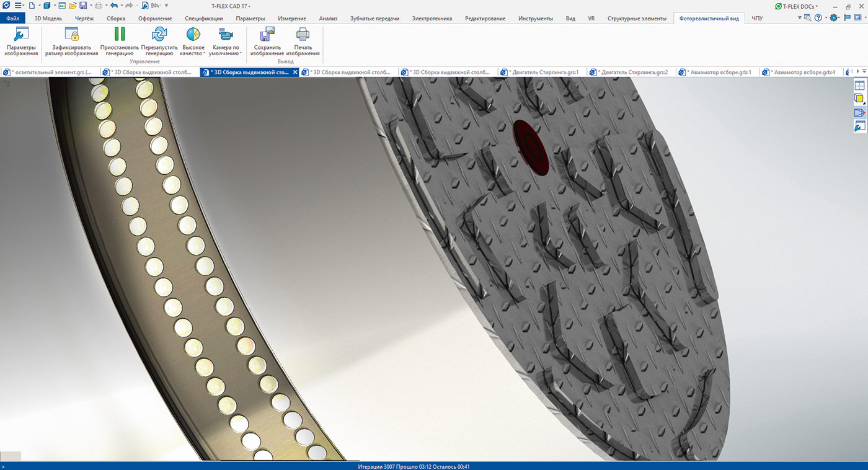Screen dimensions: 868x470
Task: Redo the last undone action
Action: tap(129, 6)
